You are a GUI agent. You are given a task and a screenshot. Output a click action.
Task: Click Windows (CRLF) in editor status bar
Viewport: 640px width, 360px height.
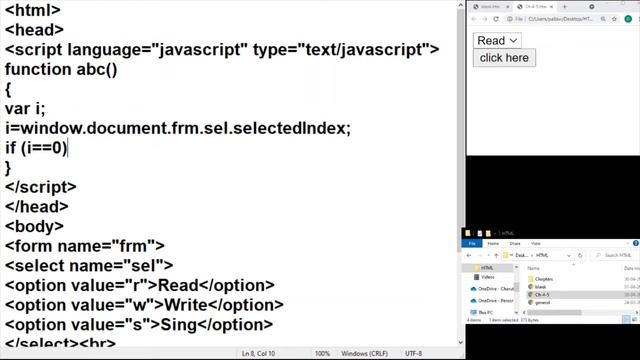(364, 353)
